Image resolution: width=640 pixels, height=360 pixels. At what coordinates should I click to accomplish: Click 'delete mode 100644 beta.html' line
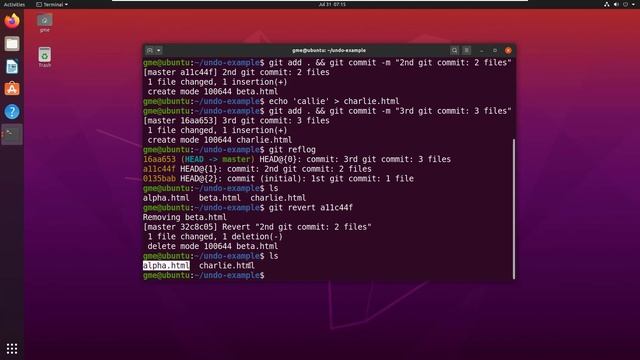coord(213,247)
